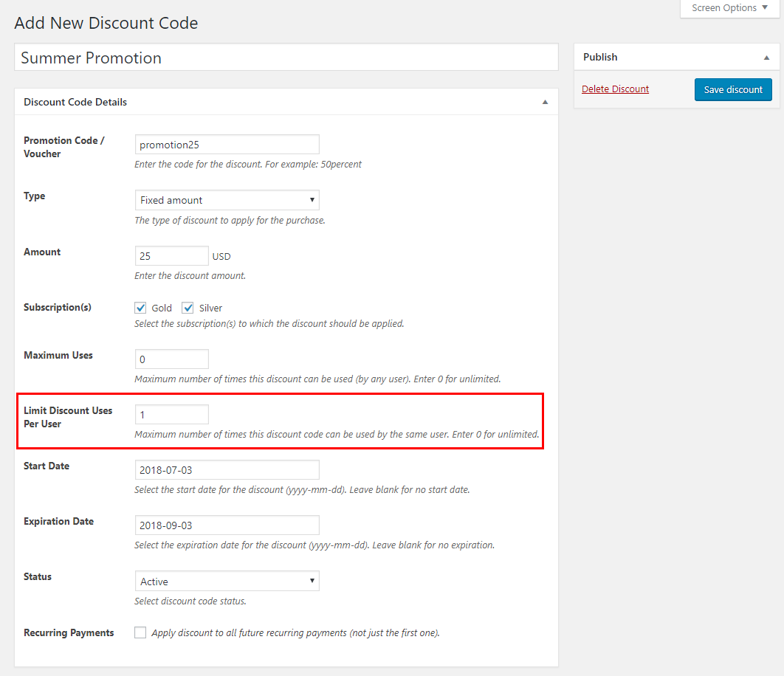The height and width of the screenshot is (676, 784).
Task: Click the Promotion Code input field
Action: [226, 144]
